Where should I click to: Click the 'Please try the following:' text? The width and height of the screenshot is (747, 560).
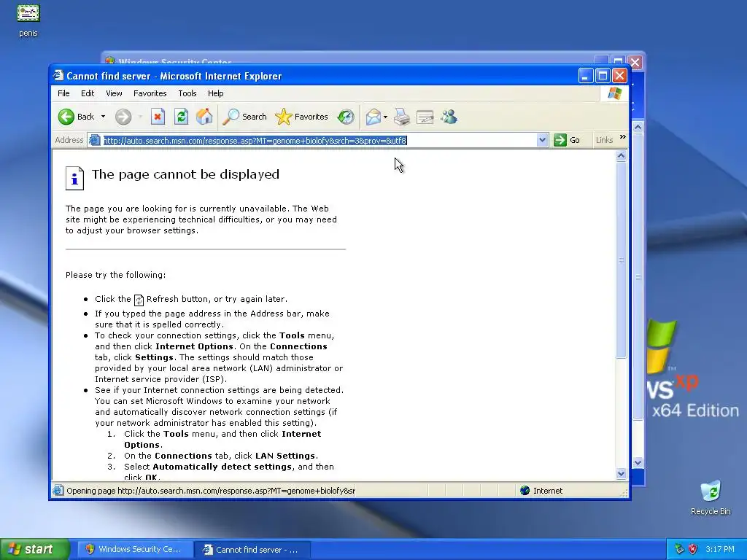(116, 275)
